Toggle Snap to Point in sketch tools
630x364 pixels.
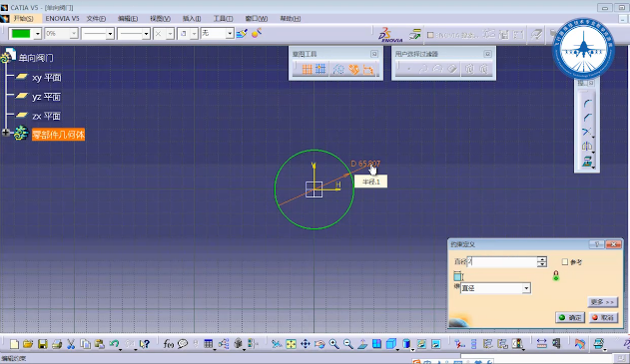tap(320, 69)
